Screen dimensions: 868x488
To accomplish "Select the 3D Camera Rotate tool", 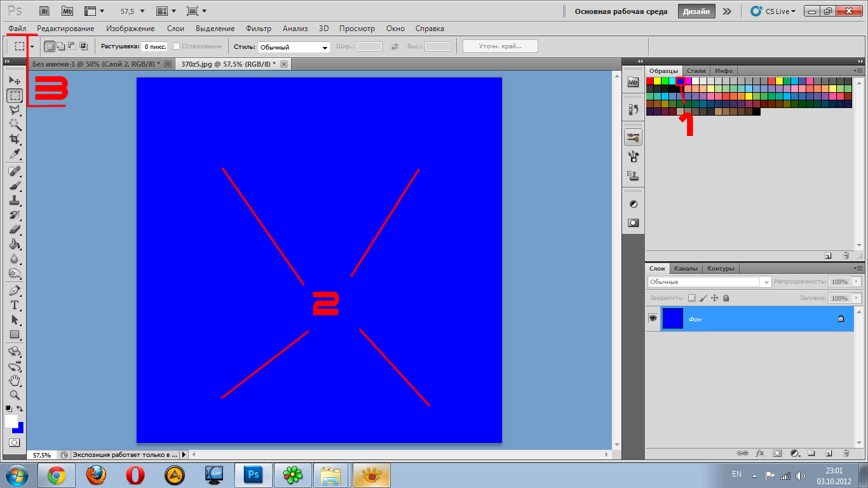I will coord(15,367).
